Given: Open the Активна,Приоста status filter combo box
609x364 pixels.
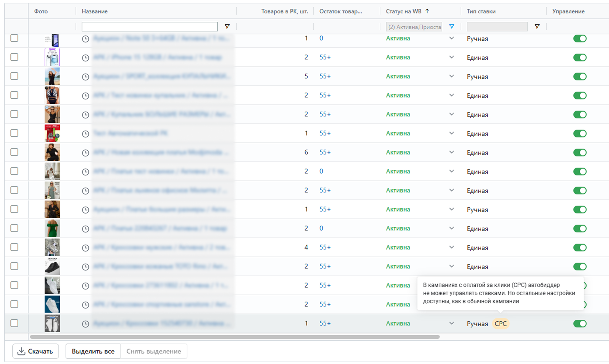Looking at the screenshot, I should (414, 27).
